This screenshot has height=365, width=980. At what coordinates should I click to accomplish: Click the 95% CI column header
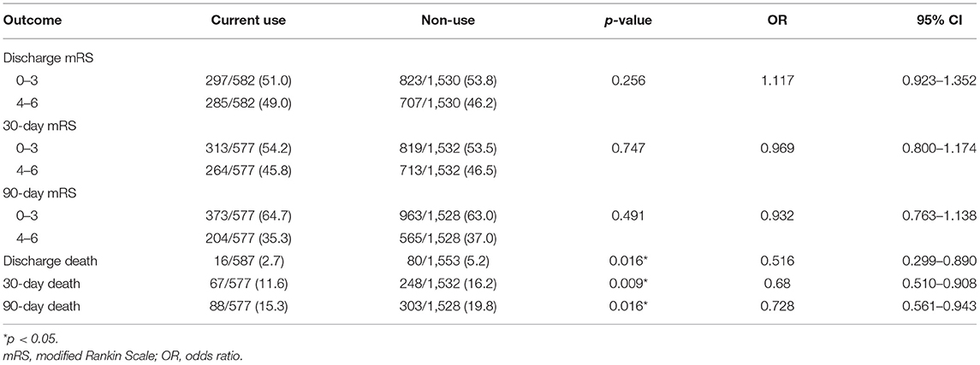(x=953, y=20)
